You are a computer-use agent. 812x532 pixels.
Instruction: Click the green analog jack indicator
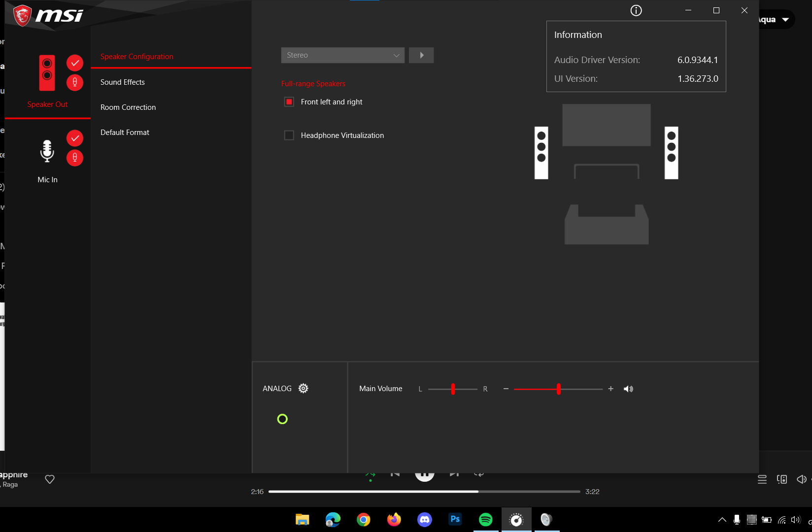[282, 419]
